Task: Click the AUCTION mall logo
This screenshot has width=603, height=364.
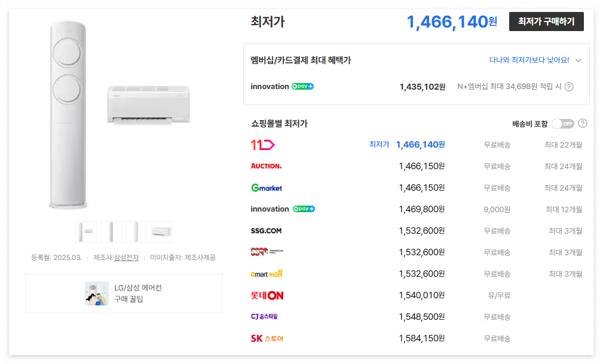Action: [265, 166]
